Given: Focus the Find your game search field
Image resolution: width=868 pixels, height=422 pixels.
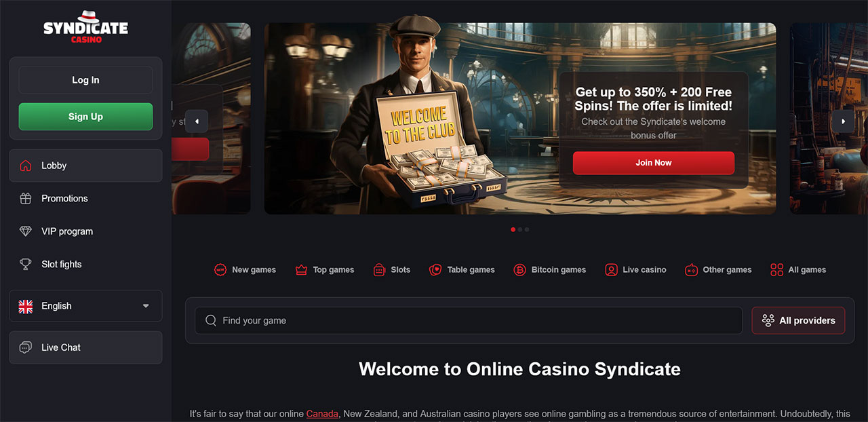Looking at the screenshot, I should 469,320.
